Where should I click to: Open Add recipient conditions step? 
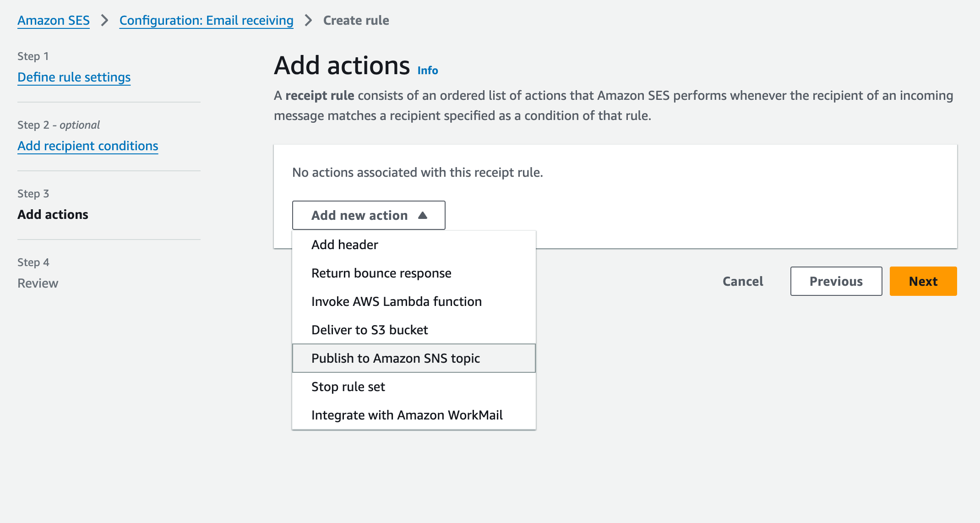87,146
